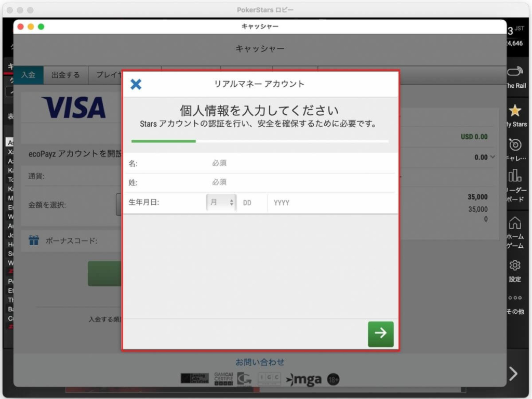The height and width of the screenshot is (399, 532).
Task: Click the mga license logo
Action: coord(303,379)
